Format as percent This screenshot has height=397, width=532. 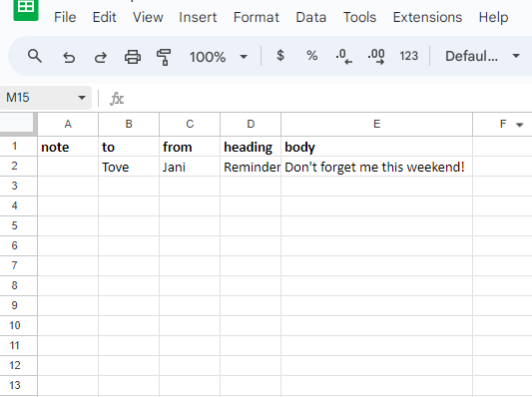[x=311, y=55]
